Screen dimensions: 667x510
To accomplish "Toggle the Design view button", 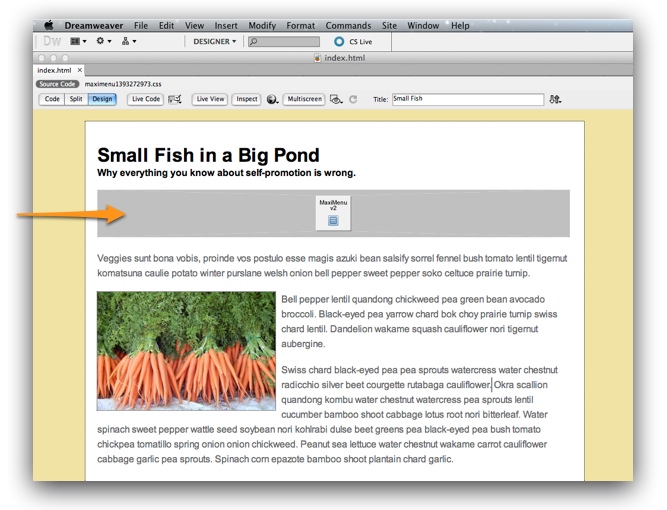I will (x=102, y=100).
